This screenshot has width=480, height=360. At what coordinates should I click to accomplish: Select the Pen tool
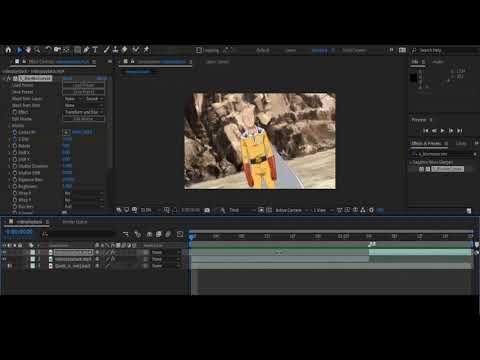pyautogui.click(x=86, y=50)
